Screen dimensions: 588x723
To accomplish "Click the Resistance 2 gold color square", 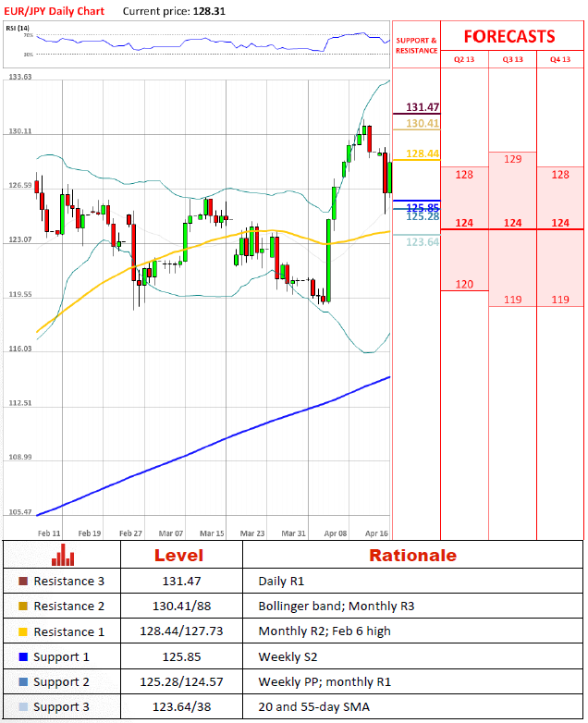I will pos(23,606).
